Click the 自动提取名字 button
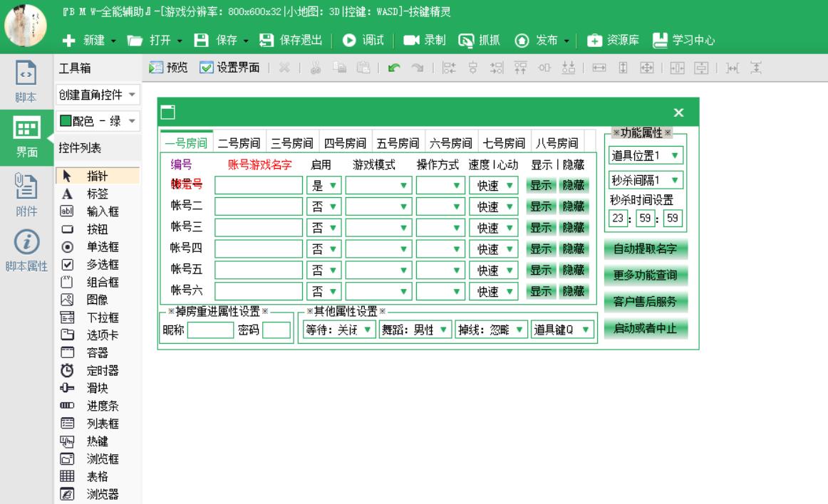 pyautogui.click(x=646, y=249)
